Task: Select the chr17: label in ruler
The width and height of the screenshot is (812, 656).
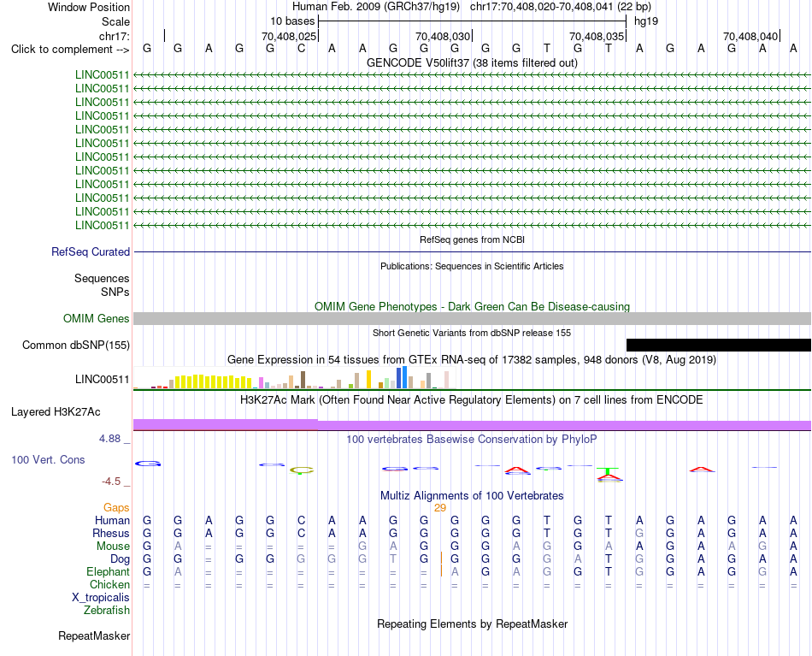Action: tap(114, 36)
